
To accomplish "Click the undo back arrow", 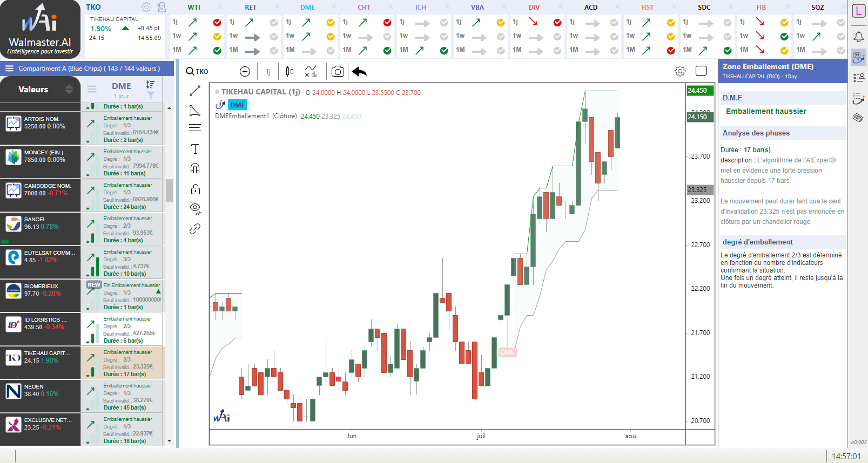I will [359, 72].
